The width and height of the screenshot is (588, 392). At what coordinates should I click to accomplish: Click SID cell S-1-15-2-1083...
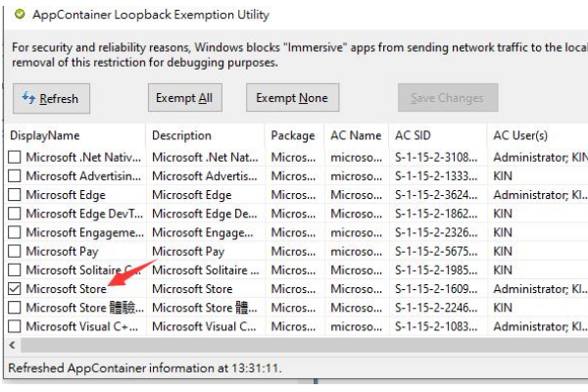coord(436,326)
